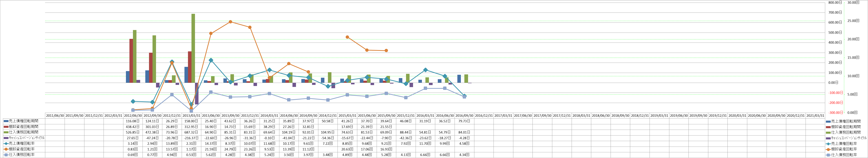868x158 pixels.
Task: Click the -0.10日 cash conversion cell
Action: [270, 138]
